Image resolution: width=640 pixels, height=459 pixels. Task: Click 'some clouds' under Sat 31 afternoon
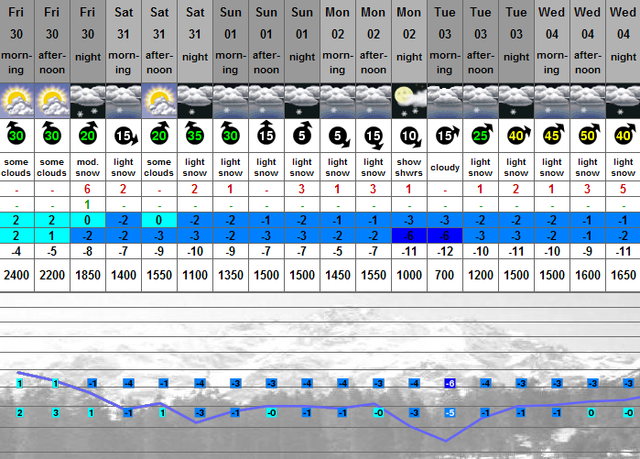(159, 168)
